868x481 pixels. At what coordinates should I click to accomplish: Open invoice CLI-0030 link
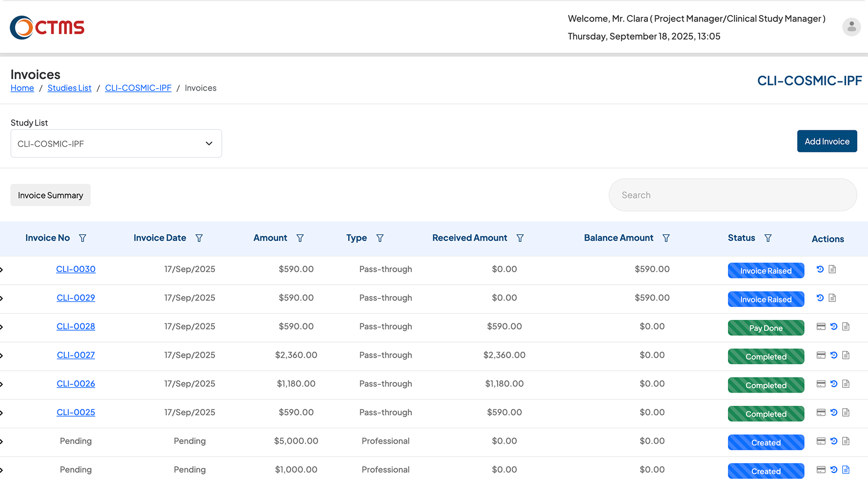(76, 269)
